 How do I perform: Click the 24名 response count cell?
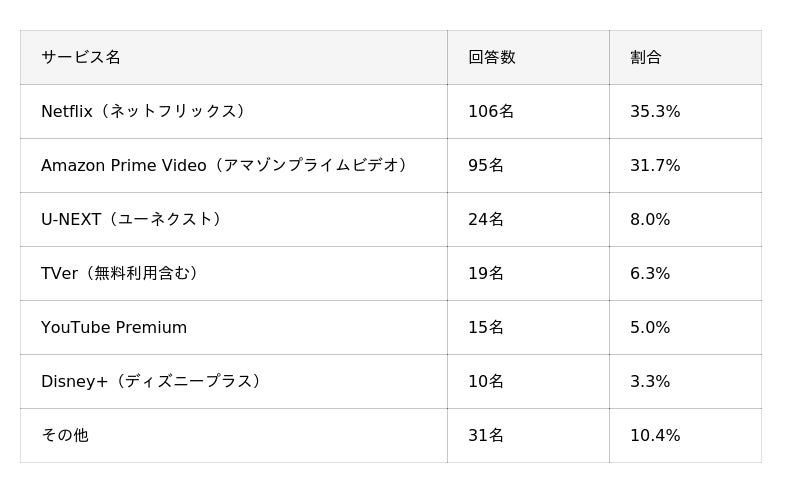[486, 220]
